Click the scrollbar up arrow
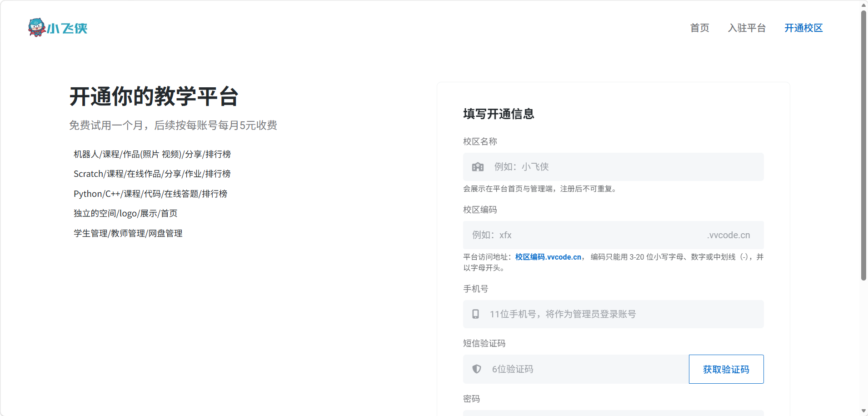The height and width of the screenshot is (416, 868). (x=863, y=5)
